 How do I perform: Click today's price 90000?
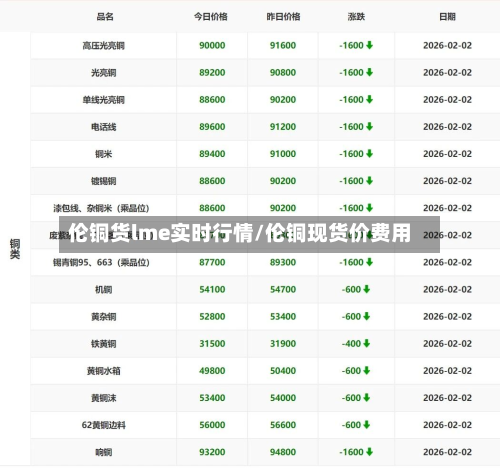click(212, 45)
